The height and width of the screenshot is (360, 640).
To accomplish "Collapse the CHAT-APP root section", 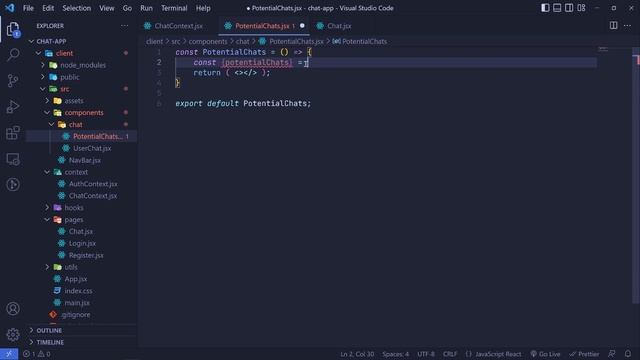I will [31, 41].
